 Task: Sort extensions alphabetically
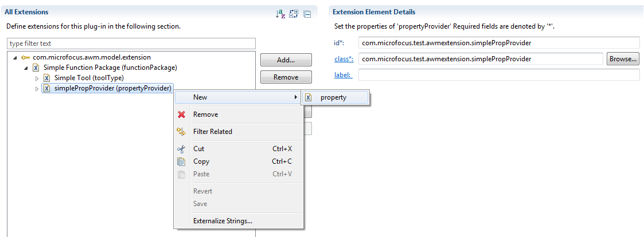[280, 14]
